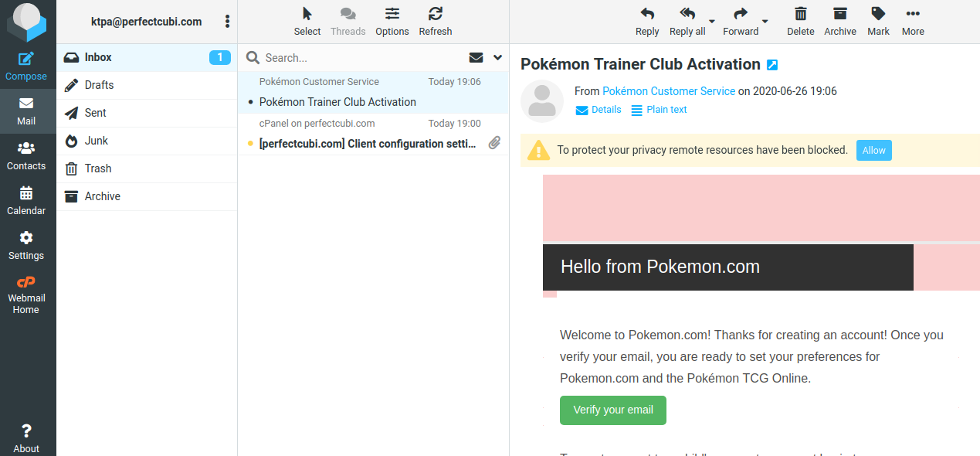Click the yellow unread dot on cPanel message

click(x=250, y=144)
